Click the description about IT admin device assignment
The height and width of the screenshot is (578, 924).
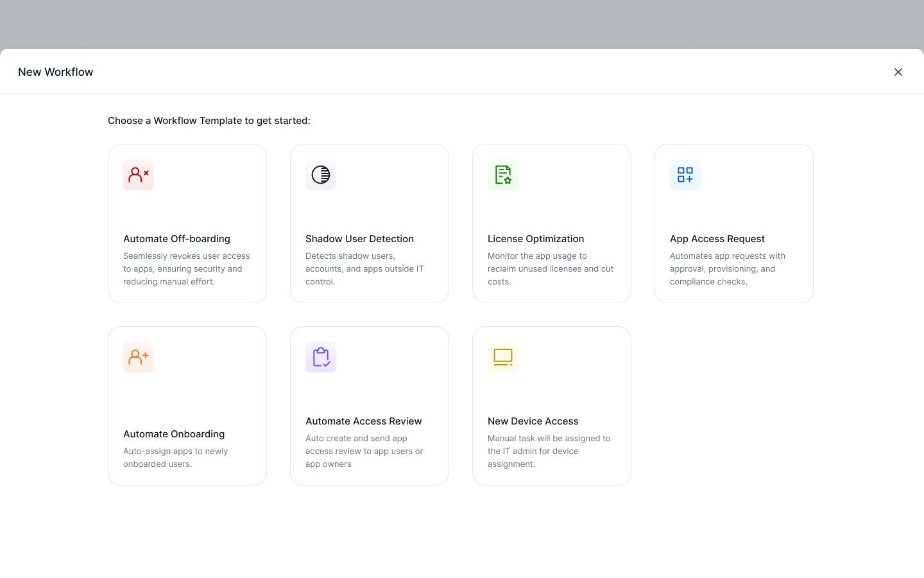549,451
